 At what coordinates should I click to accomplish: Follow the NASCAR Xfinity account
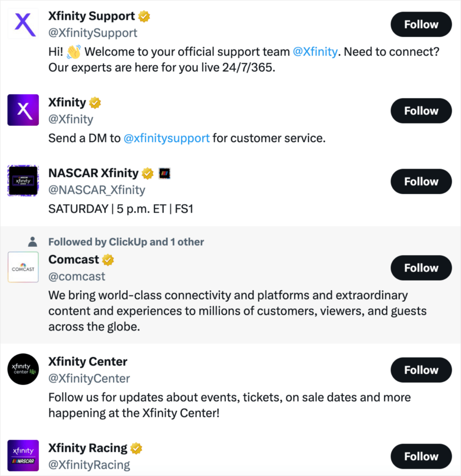421,182
